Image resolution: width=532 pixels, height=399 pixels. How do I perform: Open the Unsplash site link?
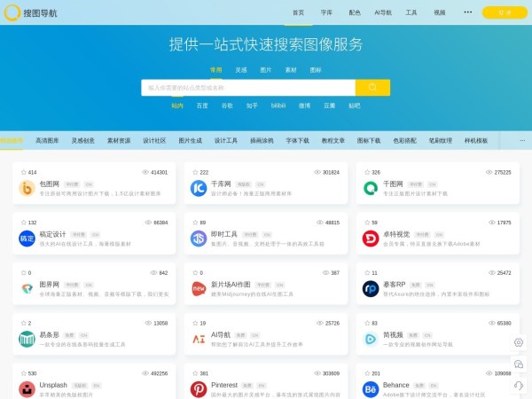(53, 385)
